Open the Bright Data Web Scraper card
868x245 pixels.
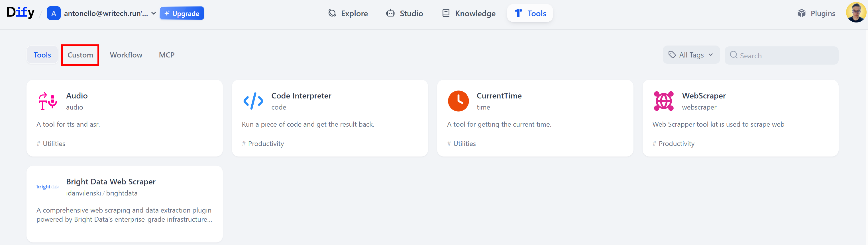pos(124,204)
